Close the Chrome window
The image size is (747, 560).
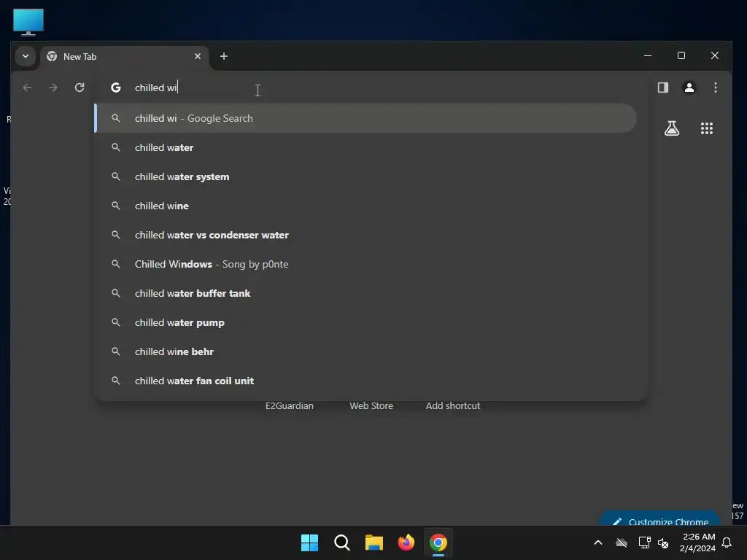tap(715, 55)
